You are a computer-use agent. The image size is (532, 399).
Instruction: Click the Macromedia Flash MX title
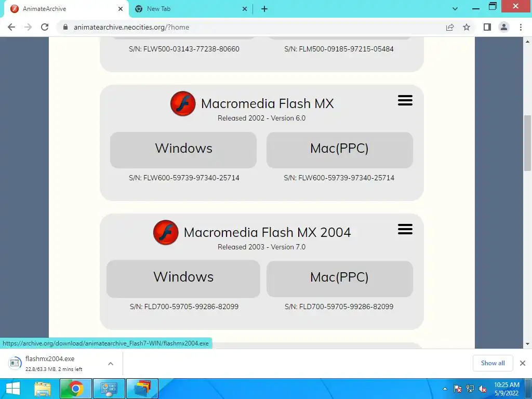pos(268,103)
